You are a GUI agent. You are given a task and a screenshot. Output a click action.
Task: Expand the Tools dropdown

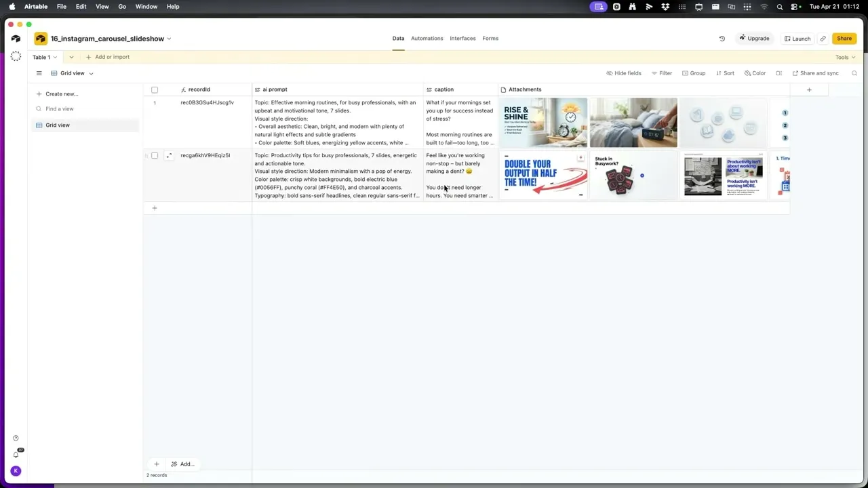click(845, 57)
